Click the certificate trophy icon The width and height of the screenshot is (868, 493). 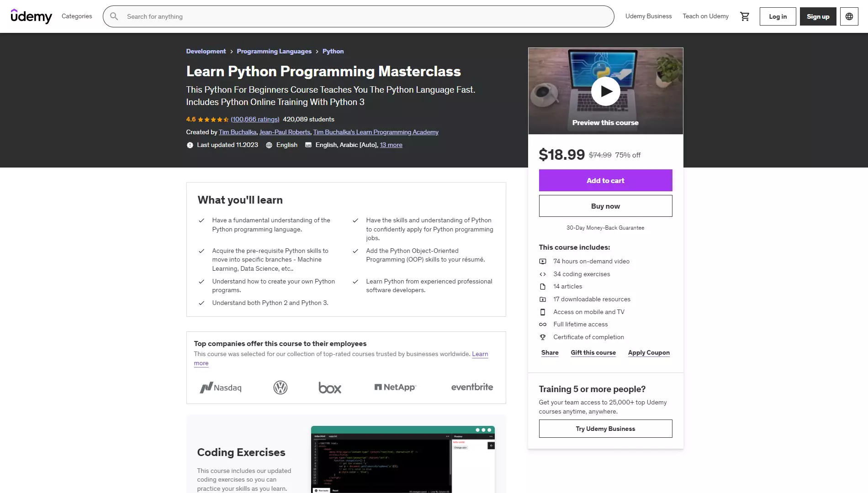(543, 337)
